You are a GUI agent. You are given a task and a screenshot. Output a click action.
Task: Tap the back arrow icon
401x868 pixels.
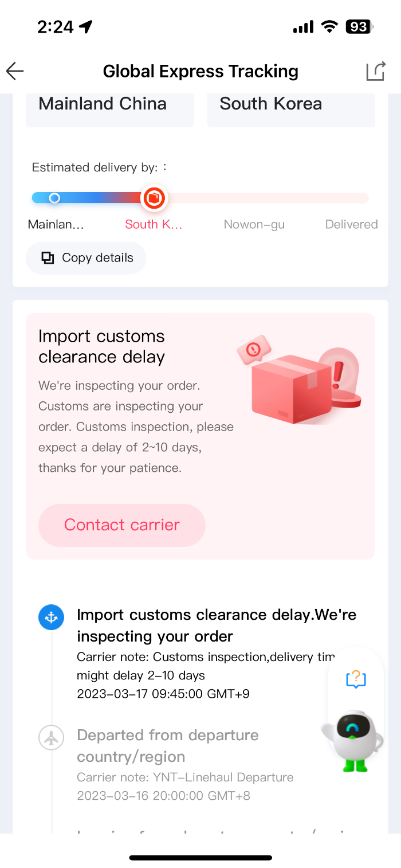[x=15, y=71]
